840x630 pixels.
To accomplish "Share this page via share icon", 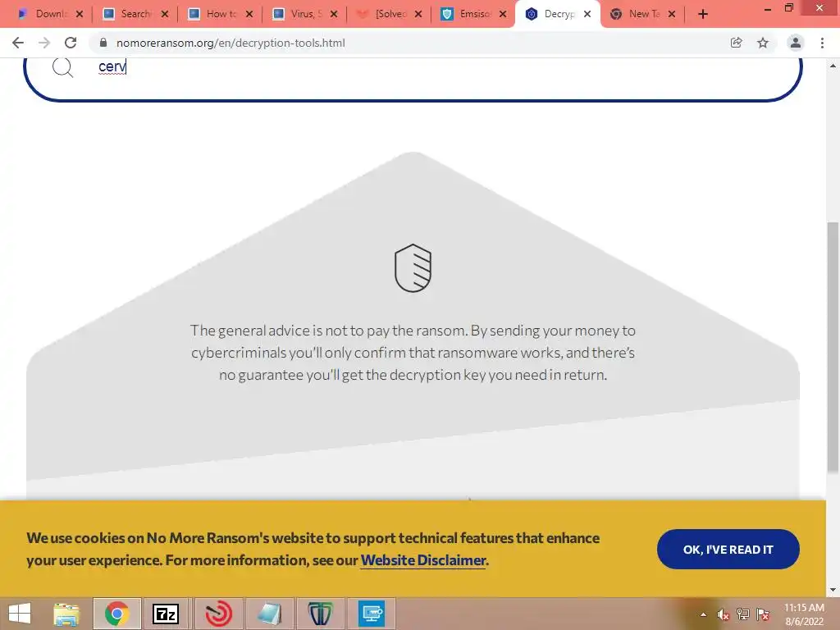I will coord(736,43).
